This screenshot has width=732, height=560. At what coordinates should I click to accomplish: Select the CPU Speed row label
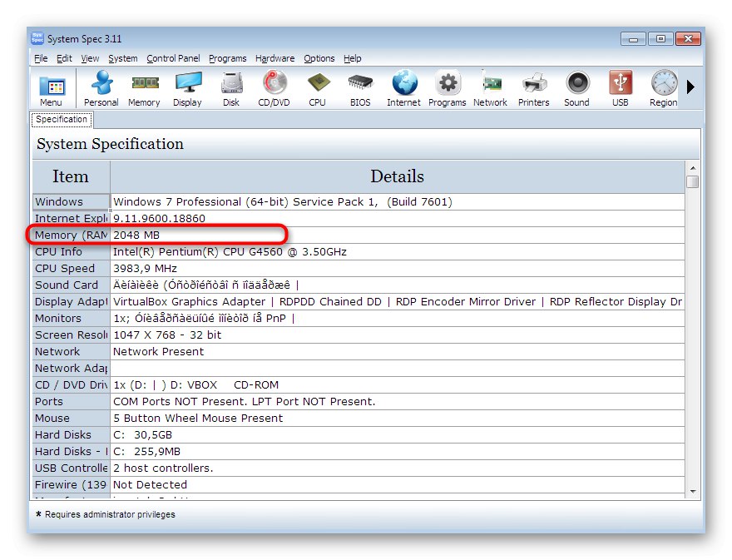pyautogui.click(x=71, y=269)
